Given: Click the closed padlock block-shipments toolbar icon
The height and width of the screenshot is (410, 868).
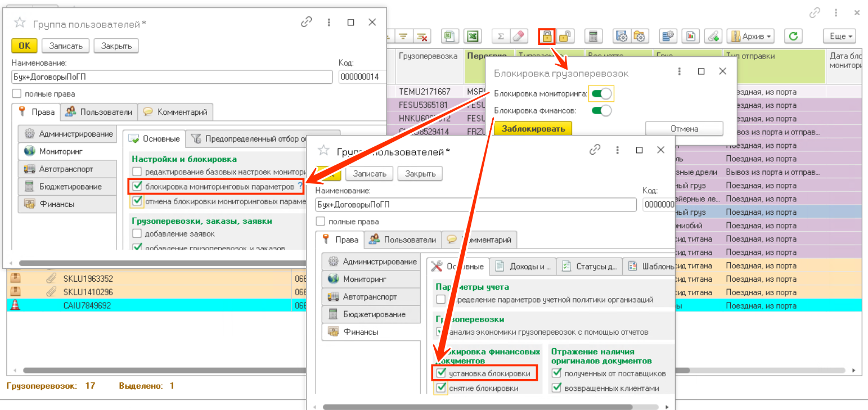Looking at the screenshot, I should (x=547, y=37).
